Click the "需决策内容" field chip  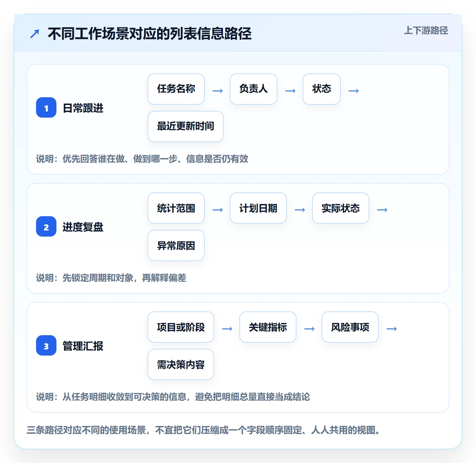coord(181,364)
